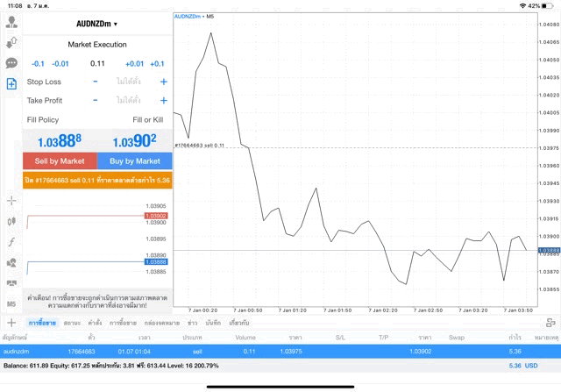Increase volume by 0.01
Image resolution: width=561 pixels, height=392 pixels.
click(x=134, y=64)
